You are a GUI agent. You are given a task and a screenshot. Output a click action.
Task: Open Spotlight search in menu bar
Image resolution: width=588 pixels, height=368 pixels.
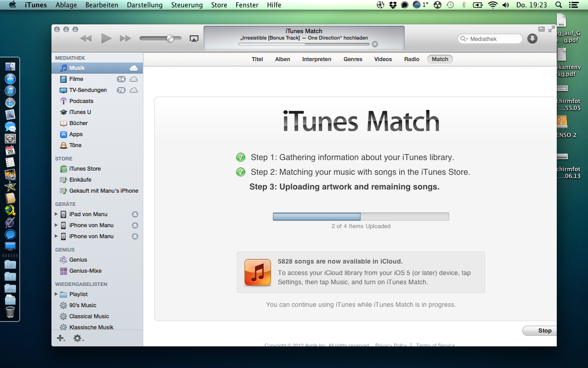point(559,5)
